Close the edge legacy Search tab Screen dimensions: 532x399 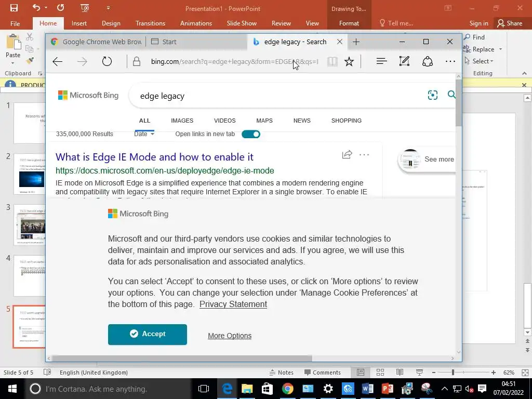(340, 42)
